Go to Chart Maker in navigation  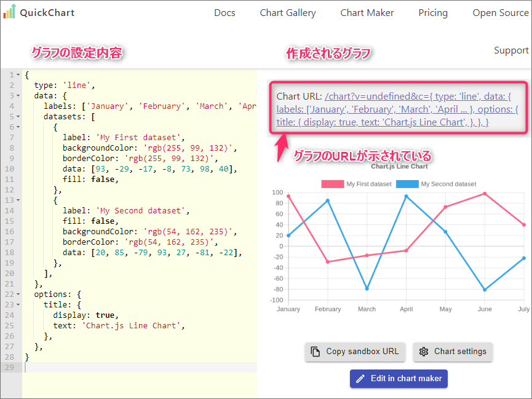(x=367, y=13)
